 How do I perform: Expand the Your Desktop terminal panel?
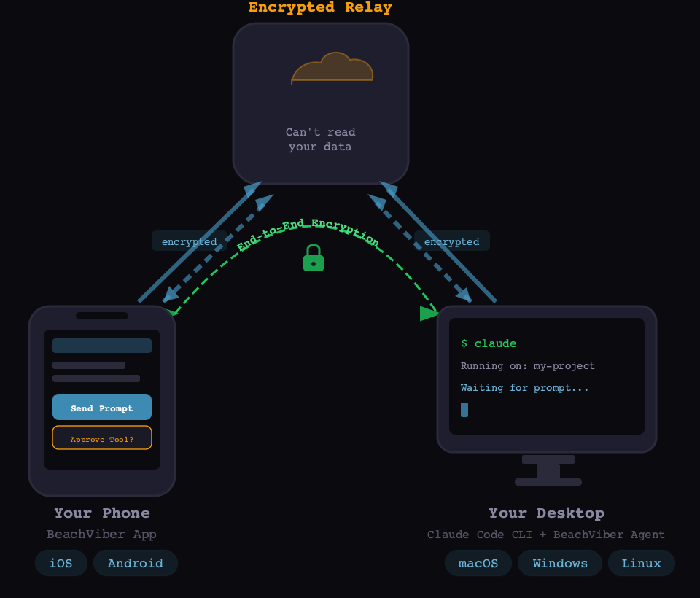click(547, 376)
